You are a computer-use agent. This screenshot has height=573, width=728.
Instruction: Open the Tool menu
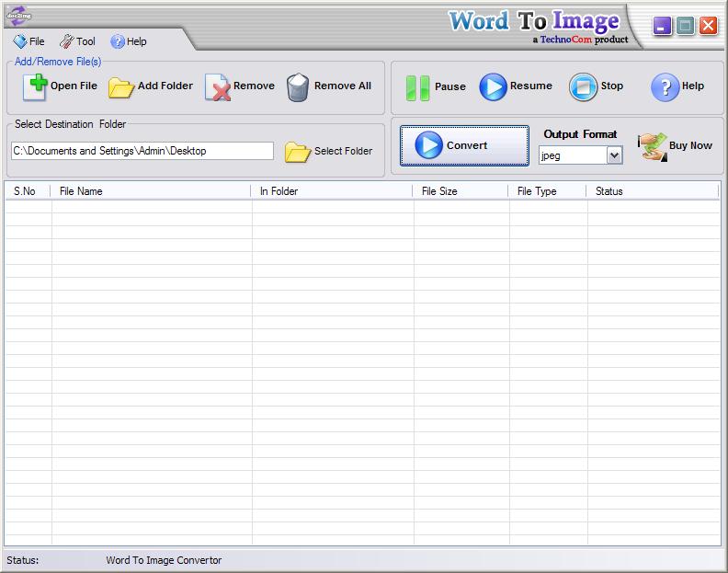(x=77, y=41)
